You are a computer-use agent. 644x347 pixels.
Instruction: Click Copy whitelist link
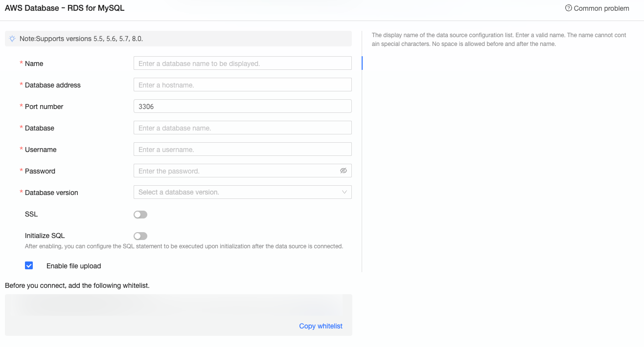pos(321,326)
